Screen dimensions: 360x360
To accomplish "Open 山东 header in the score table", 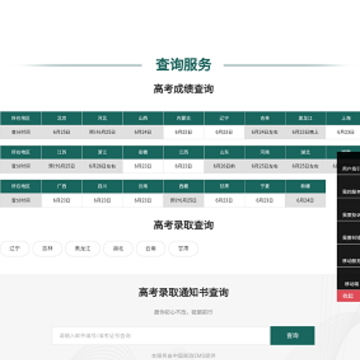I will click(x=224, y=152).
